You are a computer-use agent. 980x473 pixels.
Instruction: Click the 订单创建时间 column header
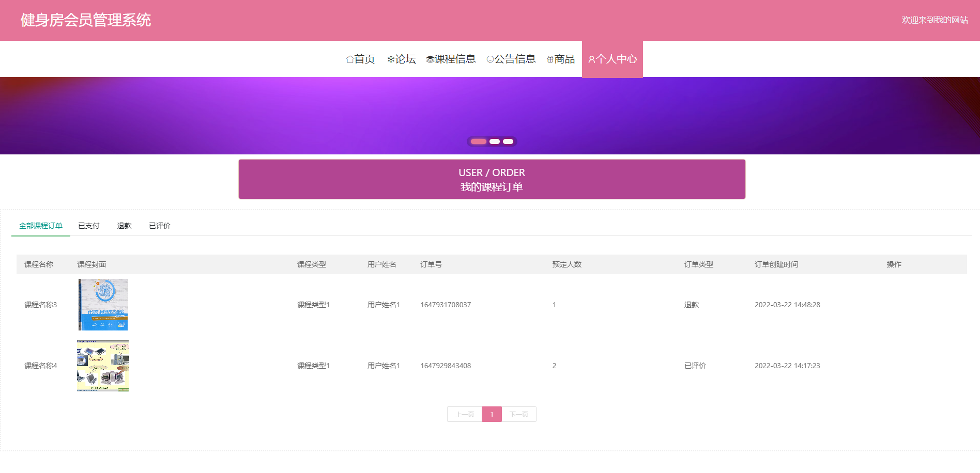point(776,264)
